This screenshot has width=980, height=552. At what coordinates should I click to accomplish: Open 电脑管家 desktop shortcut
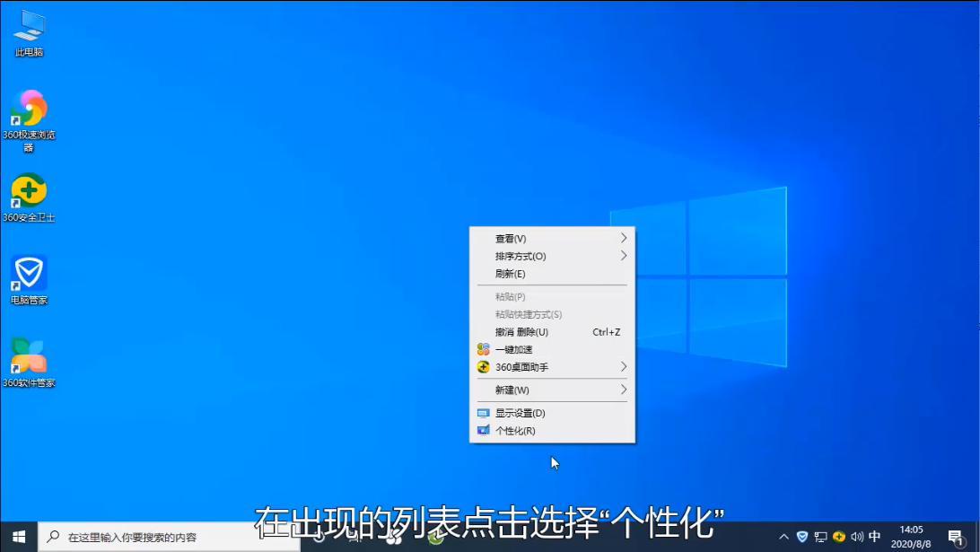click(29, 275)
